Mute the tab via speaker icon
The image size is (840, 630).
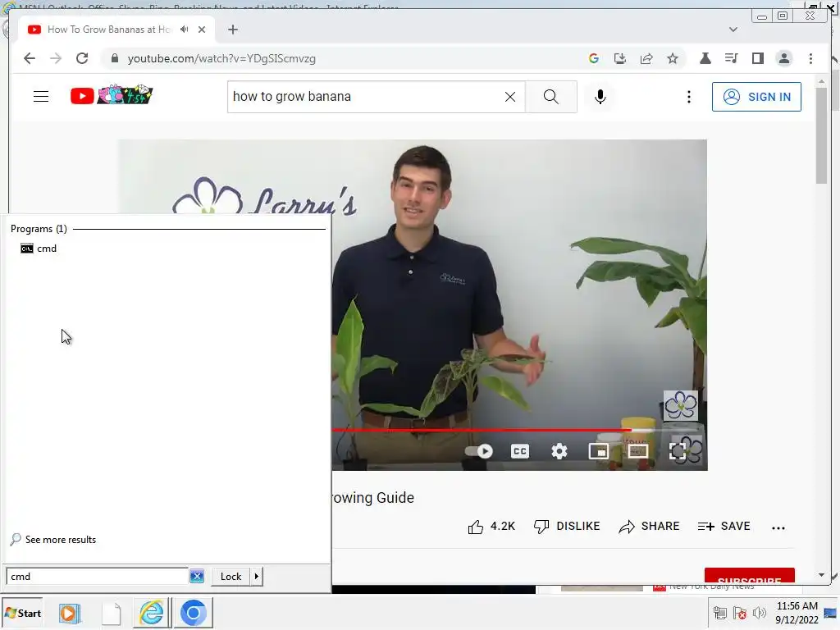click(185, 30)
